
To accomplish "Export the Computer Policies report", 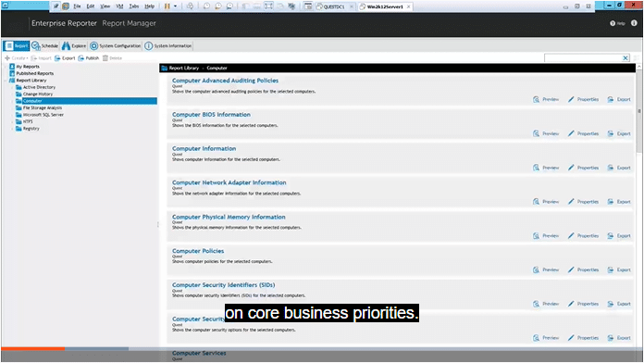I will 619,270.
